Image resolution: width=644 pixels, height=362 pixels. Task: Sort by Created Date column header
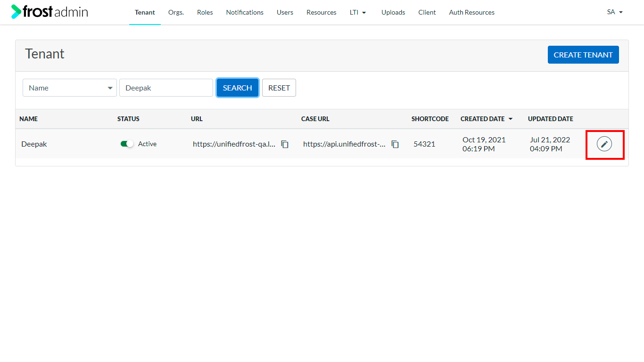tap(487, 119)
